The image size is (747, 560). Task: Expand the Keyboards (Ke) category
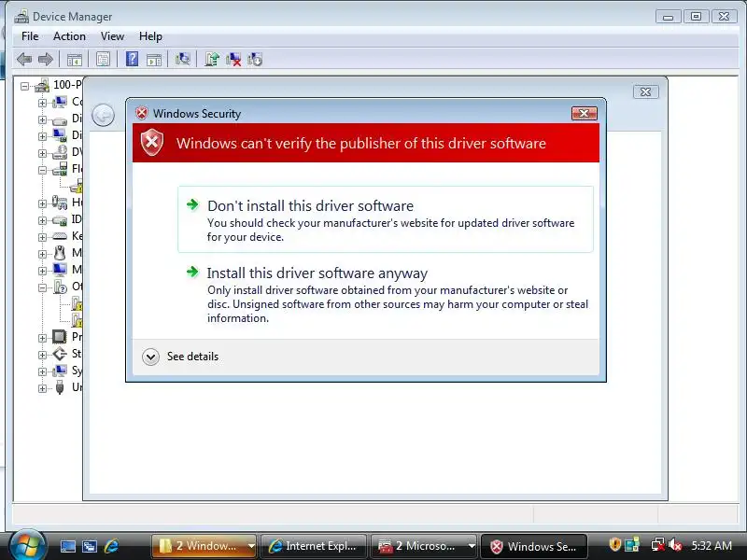coord(42,237)
